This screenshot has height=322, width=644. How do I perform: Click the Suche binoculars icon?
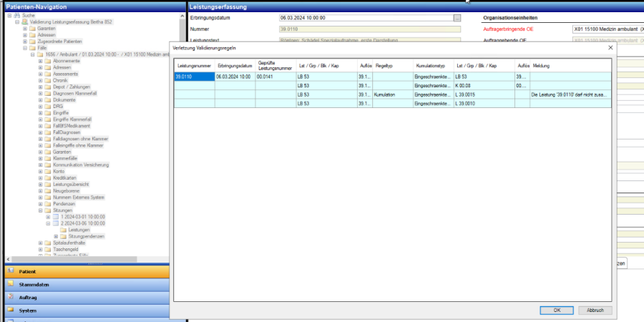pyautogui.click(x=17, y=14)
